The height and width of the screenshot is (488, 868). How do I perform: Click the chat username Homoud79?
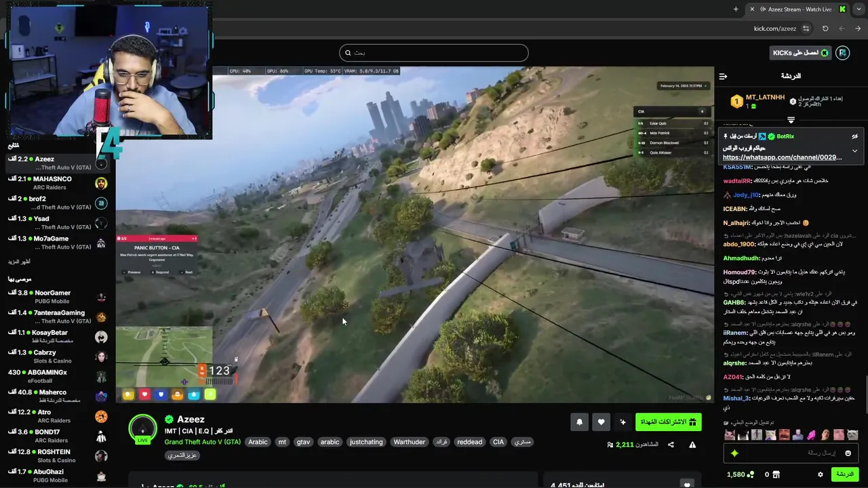point(740,272)
